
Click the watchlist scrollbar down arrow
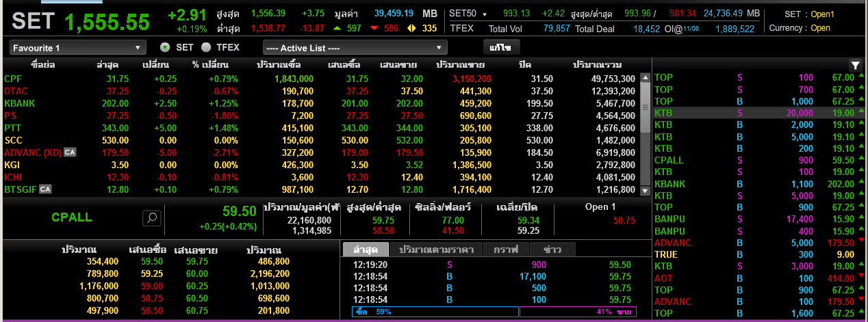pos(645,190)
